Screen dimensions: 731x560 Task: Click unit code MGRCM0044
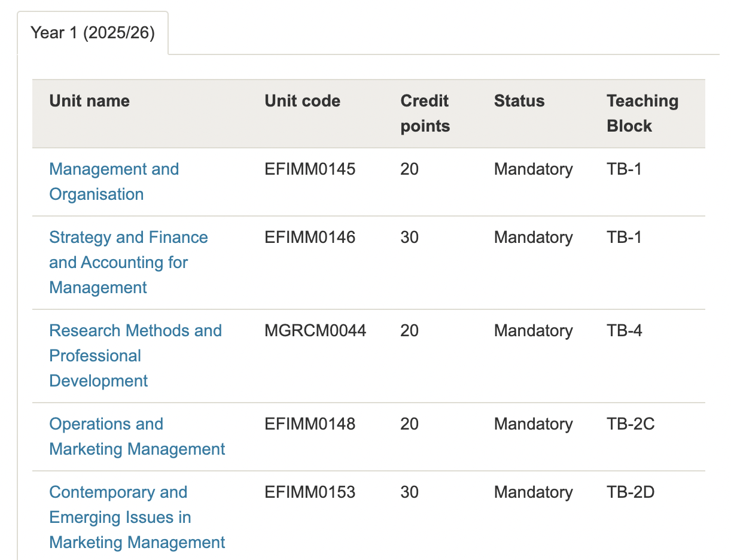315,331
